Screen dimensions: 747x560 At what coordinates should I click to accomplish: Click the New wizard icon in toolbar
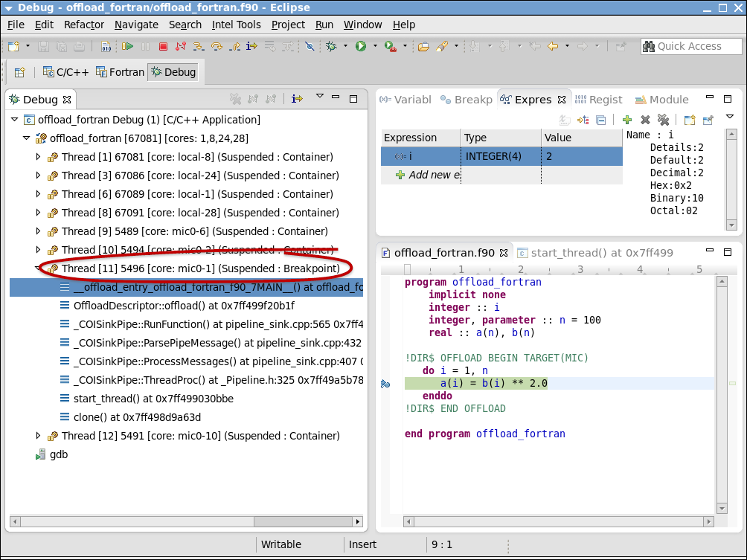coord(14,46)
